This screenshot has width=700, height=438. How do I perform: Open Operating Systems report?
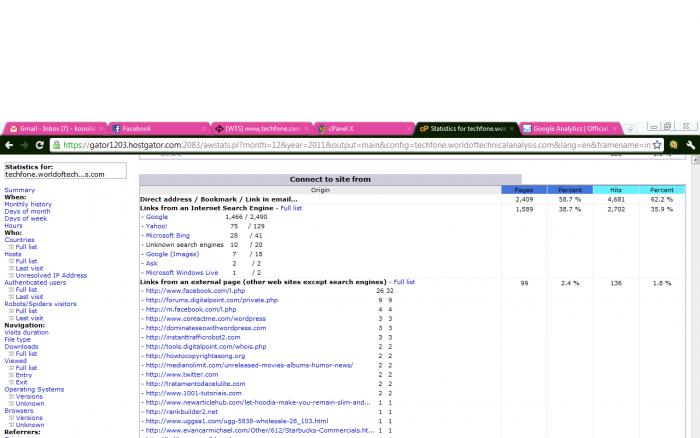click(x=34, y=389)
